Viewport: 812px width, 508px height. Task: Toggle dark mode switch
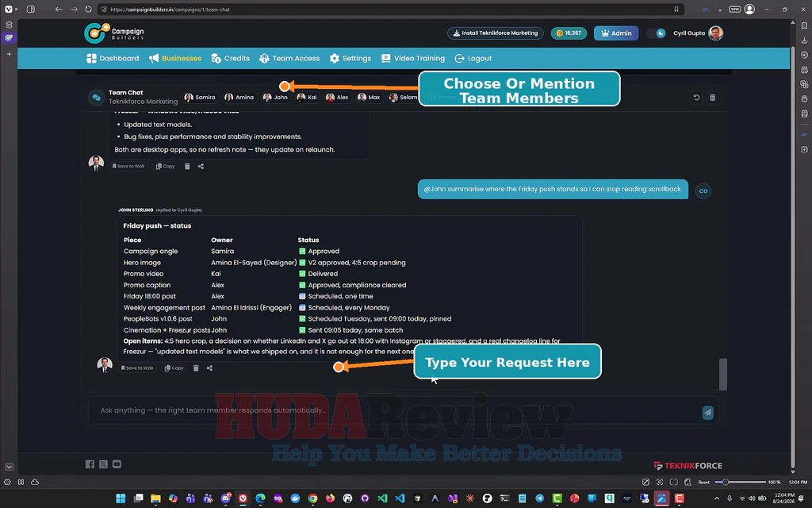click(657, 33)
